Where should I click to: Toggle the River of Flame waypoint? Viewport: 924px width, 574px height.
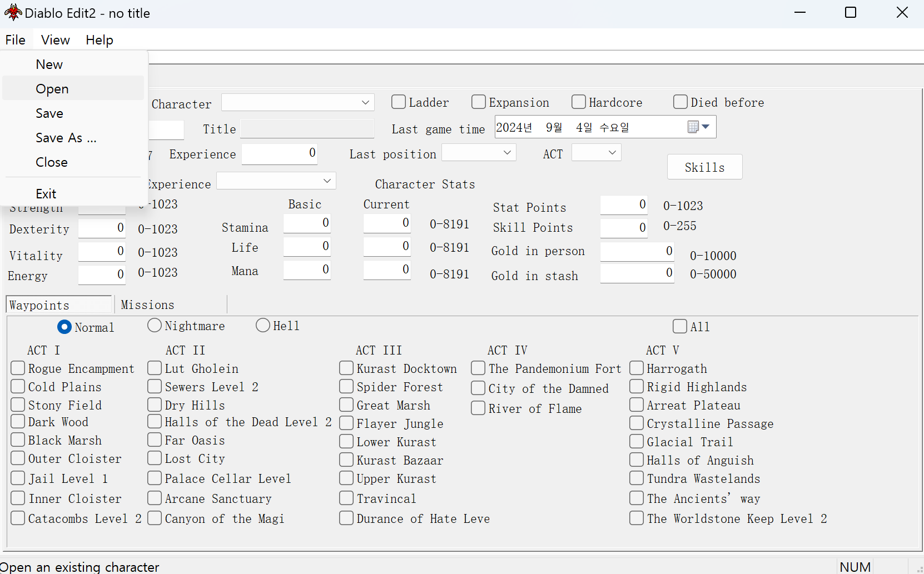[478, 408]
